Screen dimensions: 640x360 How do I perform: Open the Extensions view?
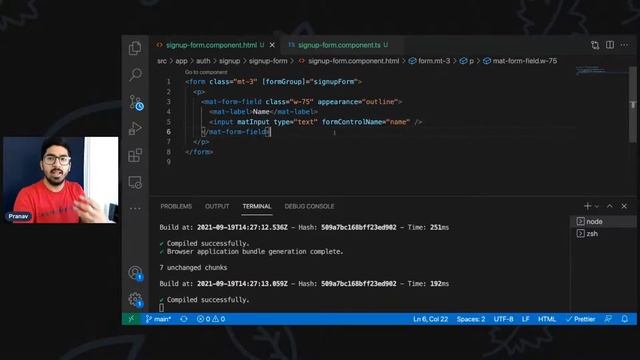click(135, 155)
